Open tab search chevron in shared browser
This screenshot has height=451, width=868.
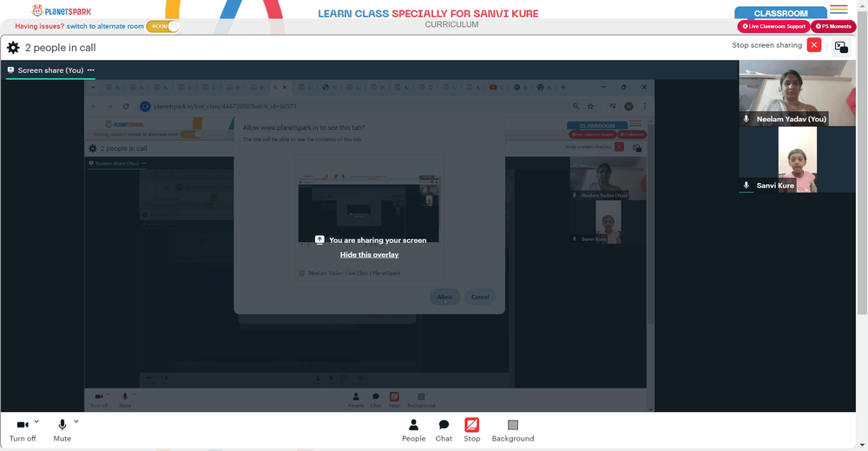coord(93,88)
